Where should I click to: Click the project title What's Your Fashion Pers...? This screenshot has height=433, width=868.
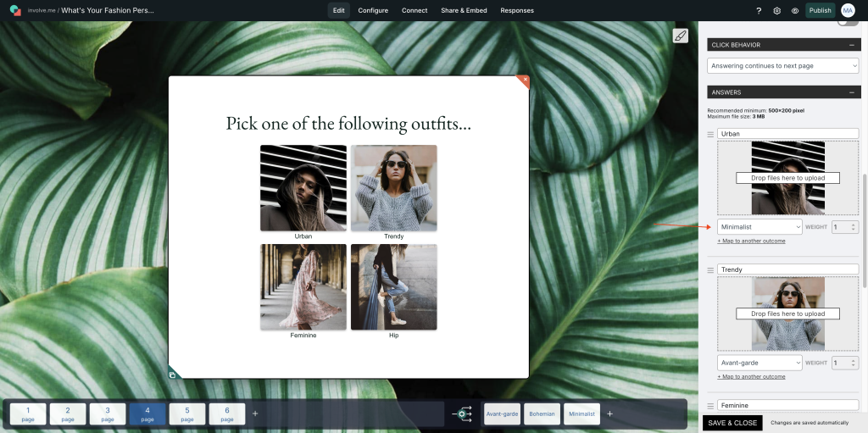(108, 10)
